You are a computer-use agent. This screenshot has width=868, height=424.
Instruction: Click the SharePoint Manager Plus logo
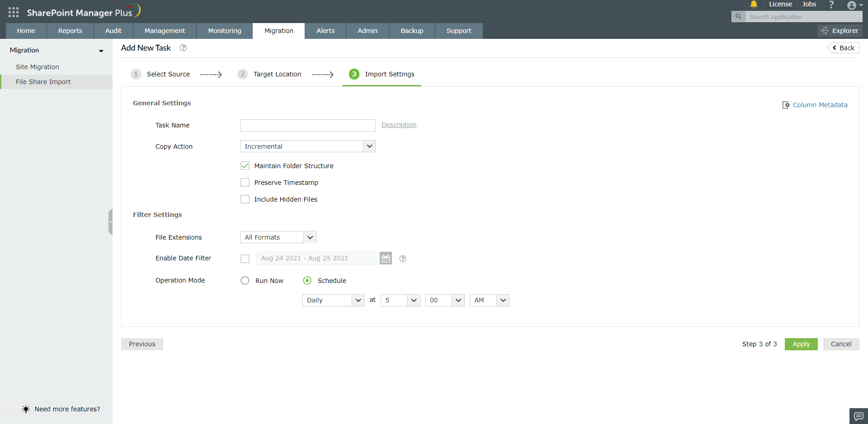click(84, 11)
